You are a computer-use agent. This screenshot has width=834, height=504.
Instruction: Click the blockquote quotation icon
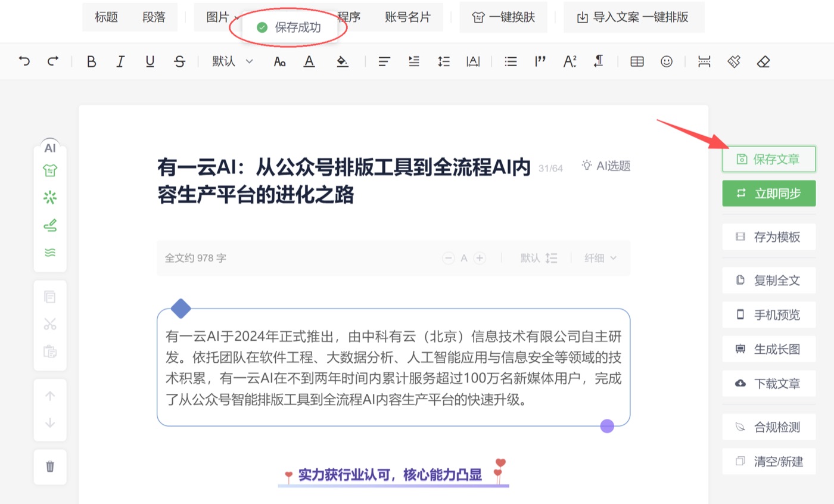(x=540, y=61)
